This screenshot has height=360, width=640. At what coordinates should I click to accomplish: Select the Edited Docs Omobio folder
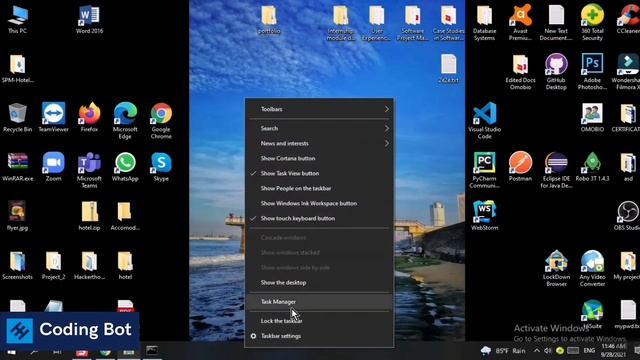tap(520, 71)
